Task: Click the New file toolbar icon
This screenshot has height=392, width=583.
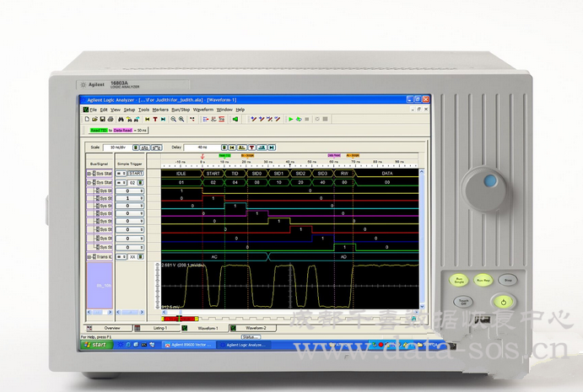Action: tap(85, 120)
